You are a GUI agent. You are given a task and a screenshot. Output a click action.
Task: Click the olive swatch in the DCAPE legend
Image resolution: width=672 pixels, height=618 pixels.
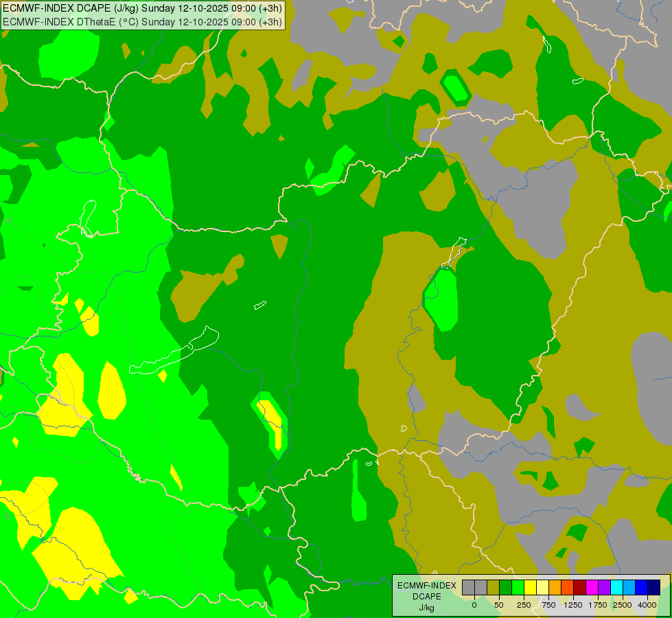(494, 588)
